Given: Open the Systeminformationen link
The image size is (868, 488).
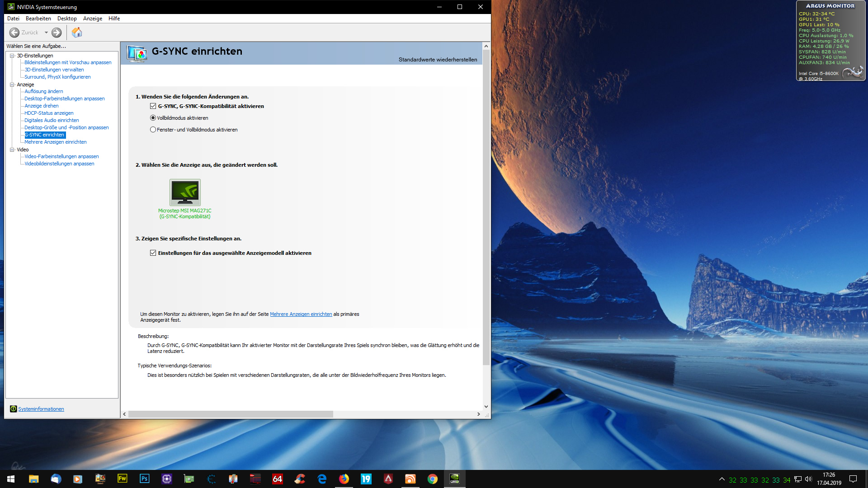Looking at the screenshot, I should [41, 409].
